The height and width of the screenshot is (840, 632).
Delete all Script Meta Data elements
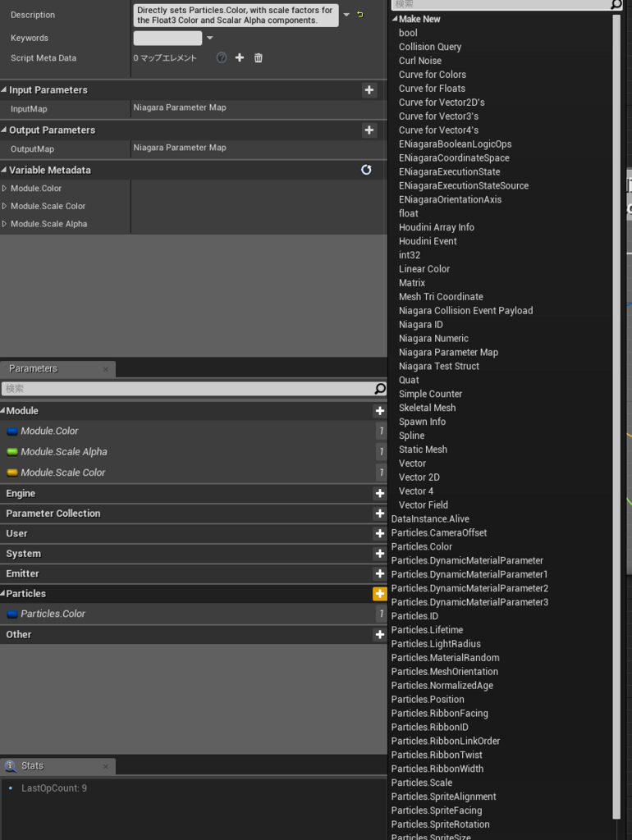click(x=259, y=57)
